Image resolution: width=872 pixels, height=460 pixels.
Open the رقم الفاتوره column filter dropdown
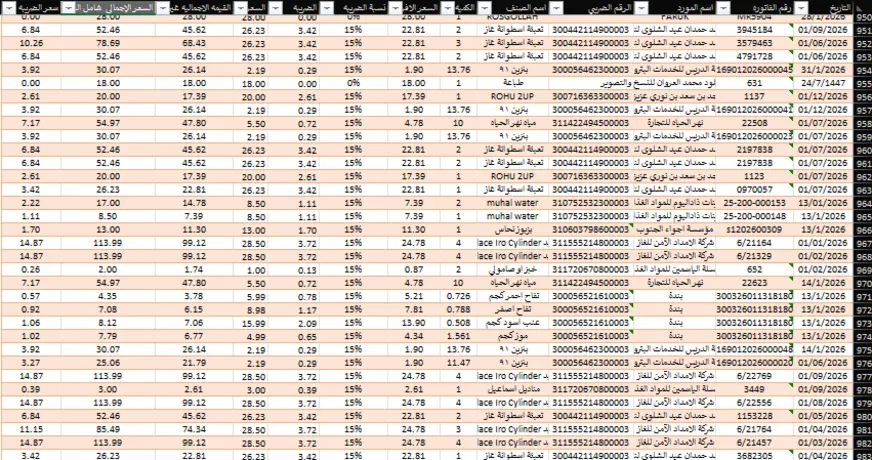723,7
